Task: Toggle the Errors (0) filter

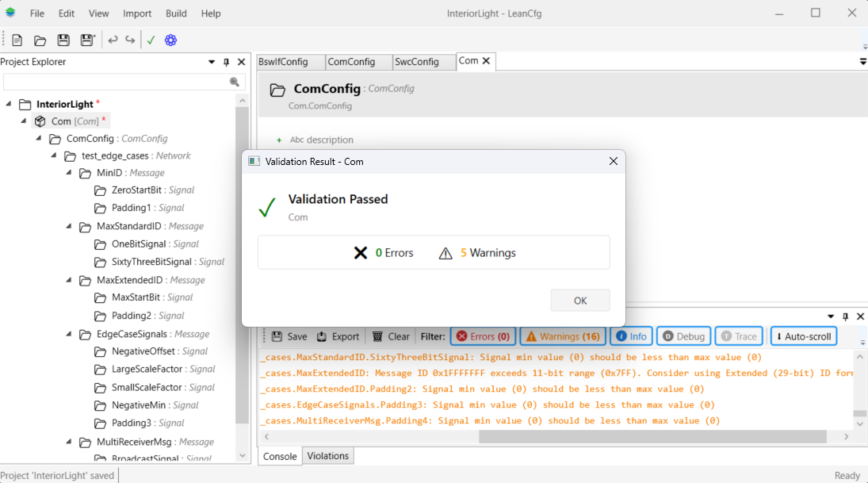Action: 483,336
